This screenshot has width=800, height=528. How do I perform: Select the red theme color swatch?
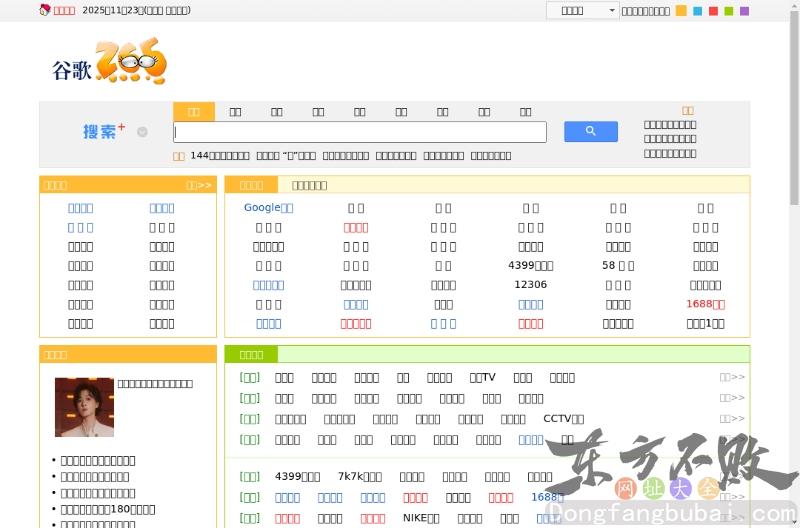(713, 11)
